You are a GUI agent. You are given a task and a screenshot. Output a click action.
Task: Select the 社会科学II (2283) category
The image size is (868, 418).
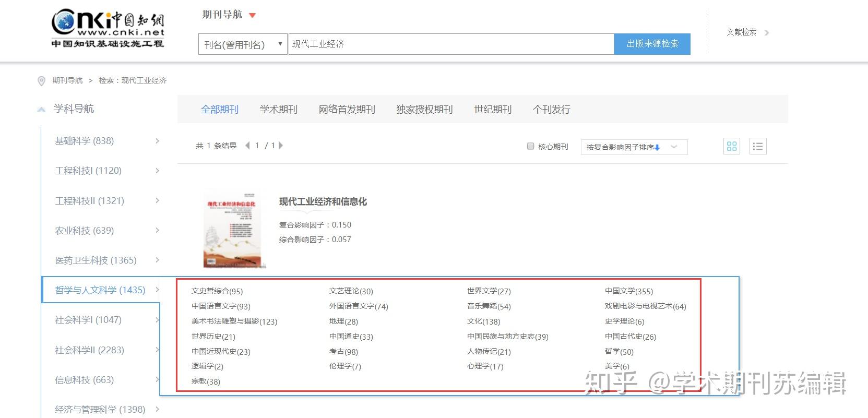90,350
